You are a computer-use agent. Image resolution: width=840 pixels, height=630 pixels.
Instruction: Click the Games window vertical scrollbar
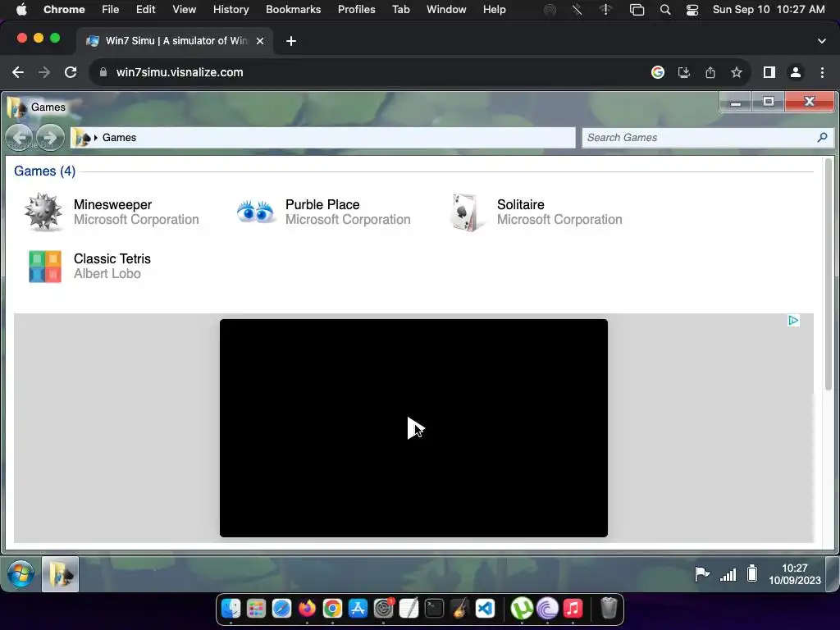coord(829,274)
